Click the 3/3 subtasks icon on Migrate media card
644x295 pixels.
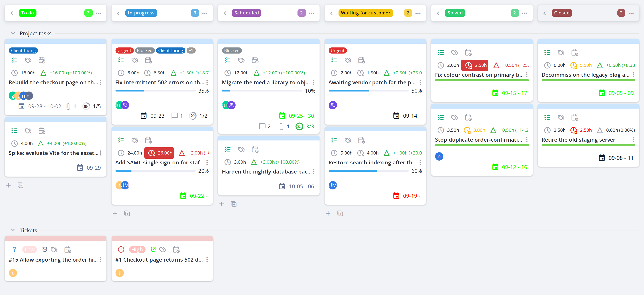299,126
